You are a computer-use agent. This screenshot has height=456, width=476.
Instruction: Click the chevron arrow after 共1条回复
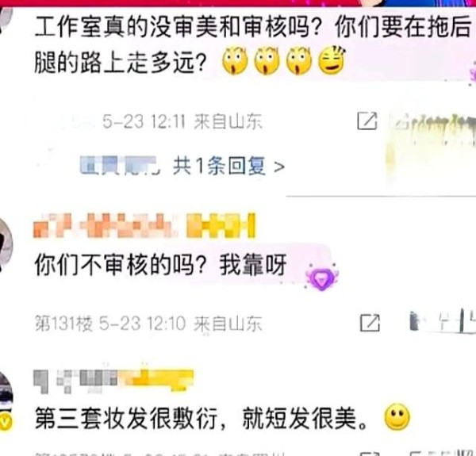pos(279,167)
